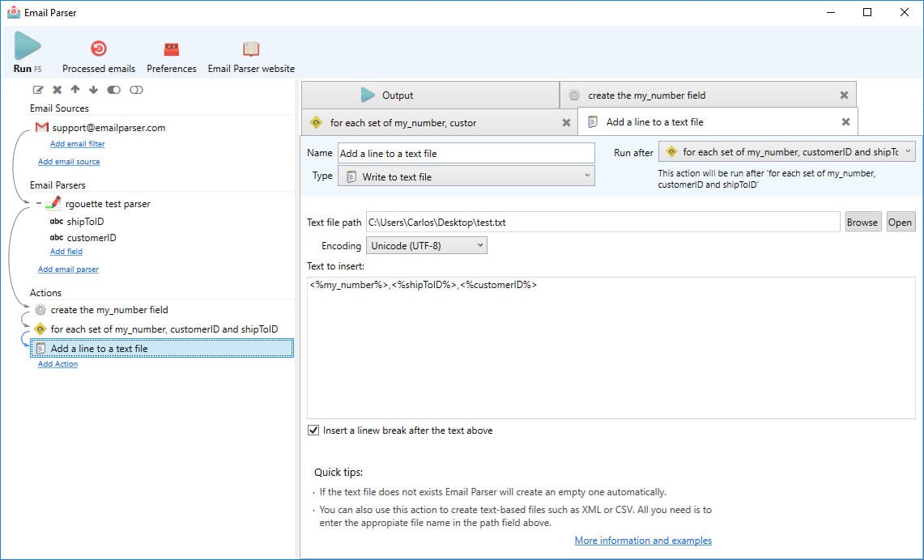Switch to the Output tab

coord(430,95)
